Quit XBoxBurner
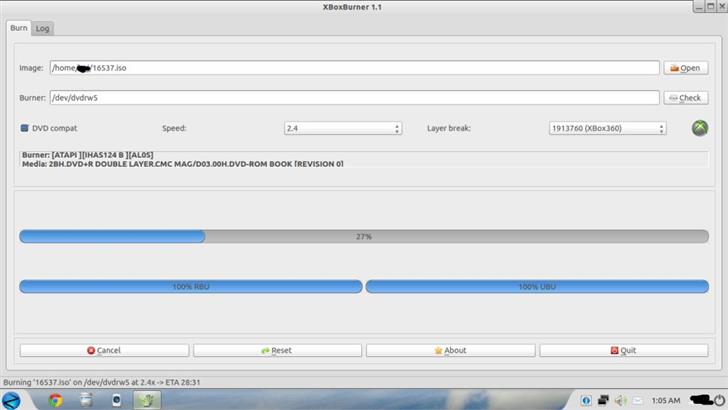728x410 pixels. coord(624,350)
